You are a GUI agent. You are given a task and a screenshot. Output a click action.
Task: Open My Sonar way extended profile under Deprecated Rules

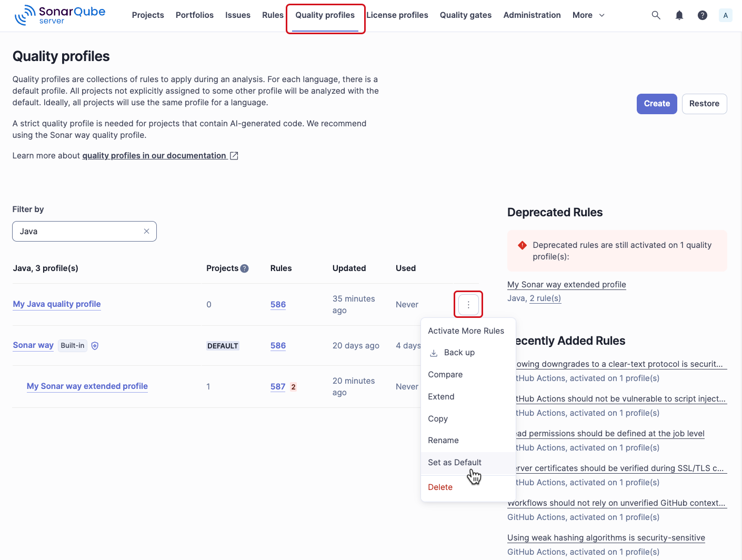point(567,285)
